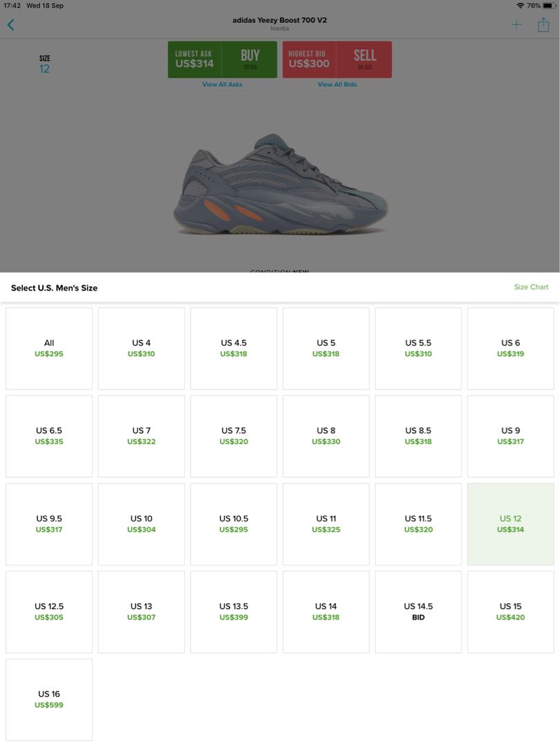This screenshot has height=747, width=560.
Task: Pick size US 14.5 Bid tile
Action: [x=418, y=611]
